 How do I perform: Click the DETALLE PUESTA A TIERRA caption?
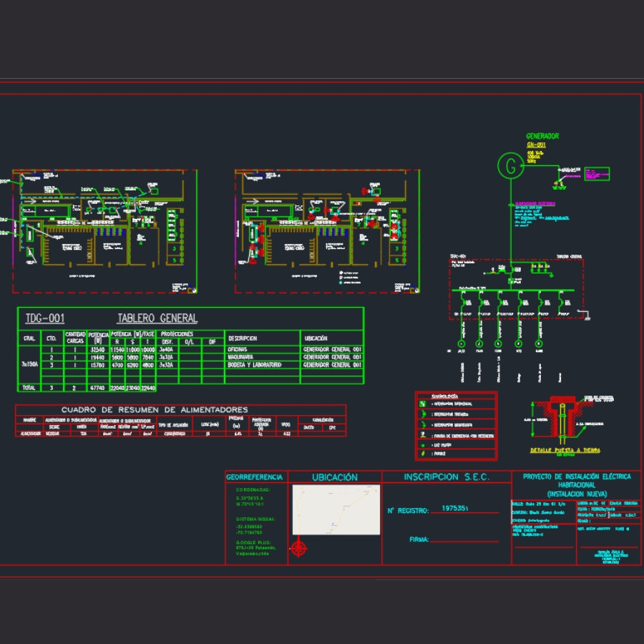point(565,451)
